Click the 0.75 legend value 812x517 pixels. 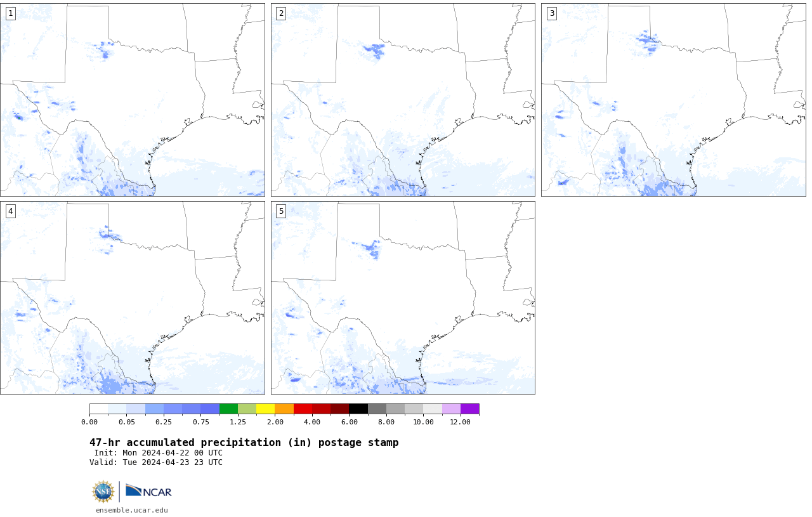(201, 422)
